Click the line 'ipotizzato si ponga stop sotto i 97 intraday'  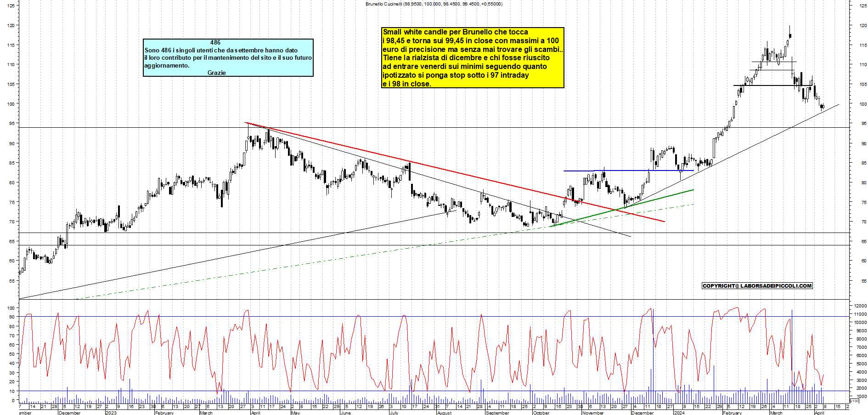(456, 75)
